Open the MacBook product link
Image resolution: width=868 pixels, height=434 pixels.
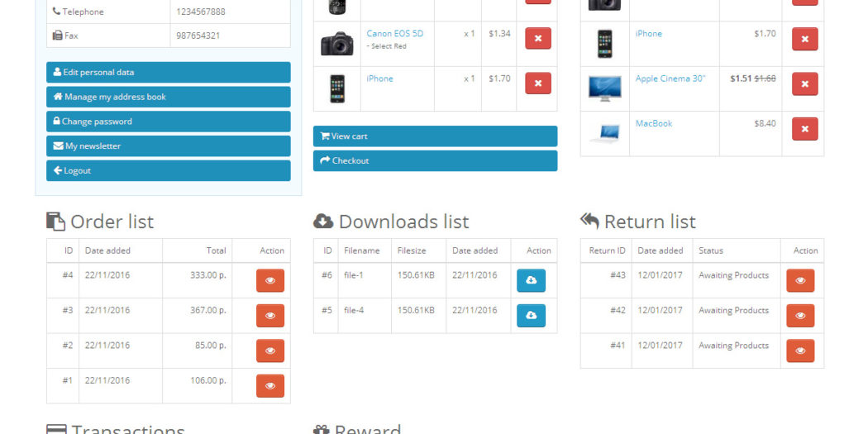[653, 124]
